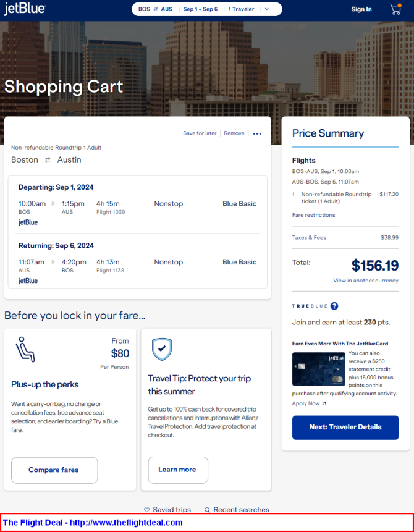Proceed to Next: Traveler Details
This screenshot has height=532, width=414.
345,428
